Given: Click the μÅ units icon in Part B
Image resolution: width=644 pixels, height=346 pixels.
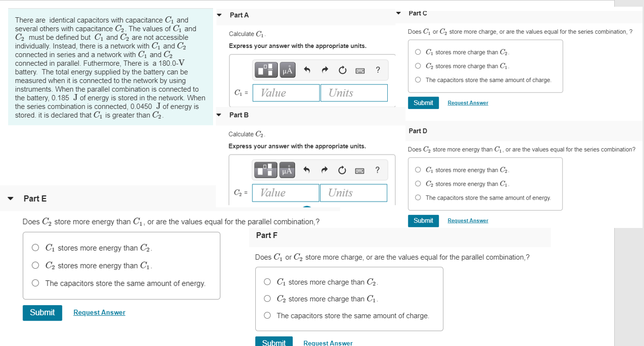Looking at the screenshot, I should 287,170.
